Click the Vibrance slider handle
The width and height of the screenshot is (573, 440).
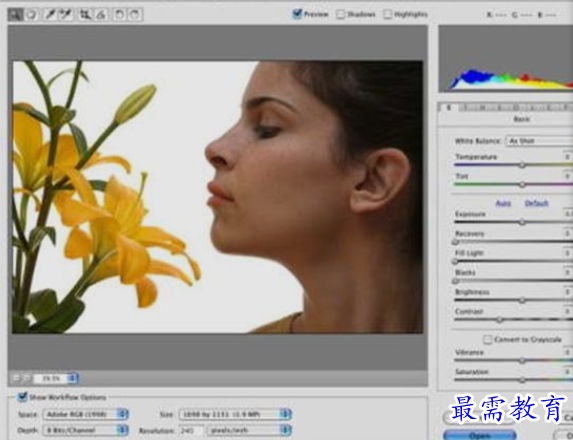[x=522, y=361]
